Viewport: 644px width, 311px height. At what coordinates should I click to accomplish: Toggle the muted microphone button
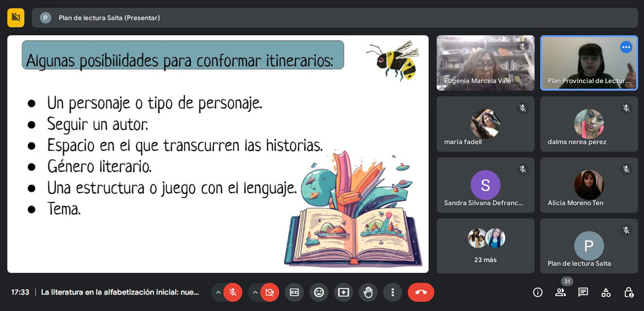coord(233,292)
